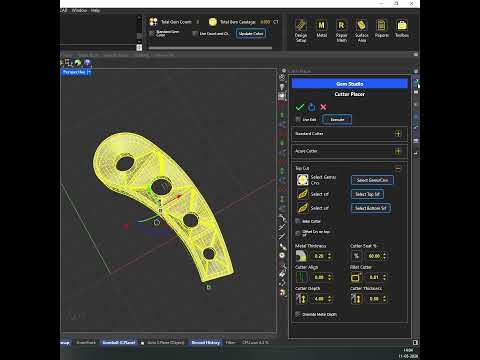Screen dimensions: 480x360
Task: Toggle the Use Count and Ct. checkbox
Action: (195, 33)
